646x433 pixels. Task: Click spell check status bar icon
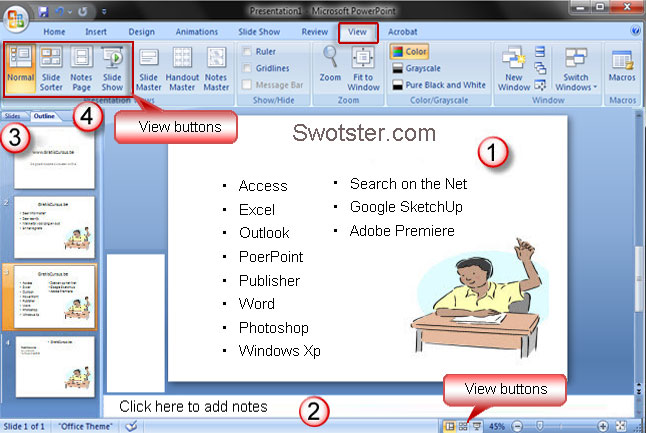pos(131,426)
